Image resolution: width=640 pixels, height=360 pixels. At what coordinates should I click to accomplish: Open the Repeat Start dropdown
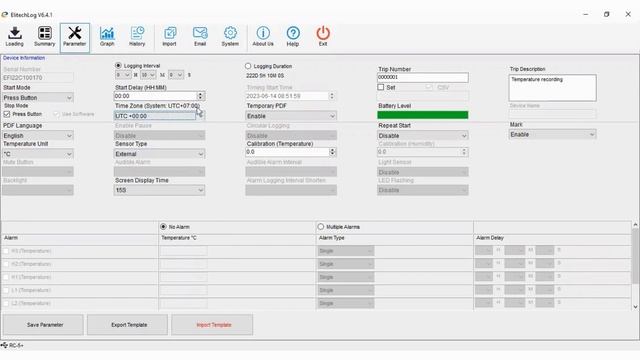click(422, 136)
